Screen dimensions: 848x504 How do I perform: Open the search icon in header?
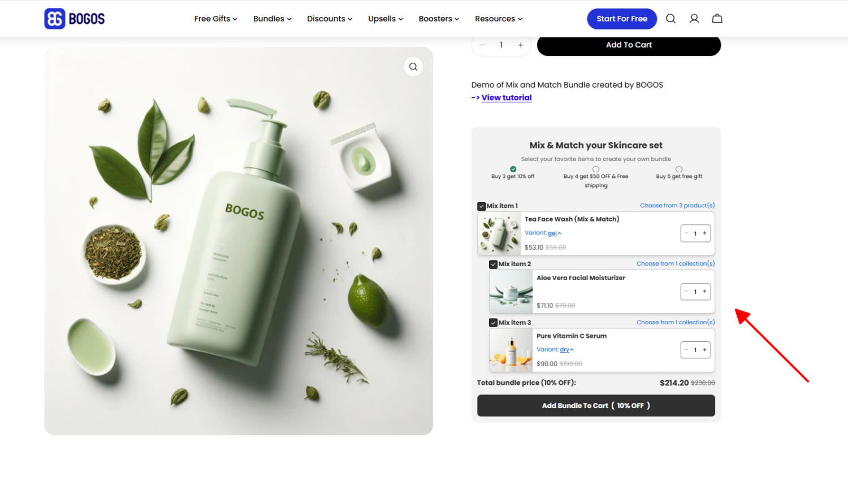(670, 19)
